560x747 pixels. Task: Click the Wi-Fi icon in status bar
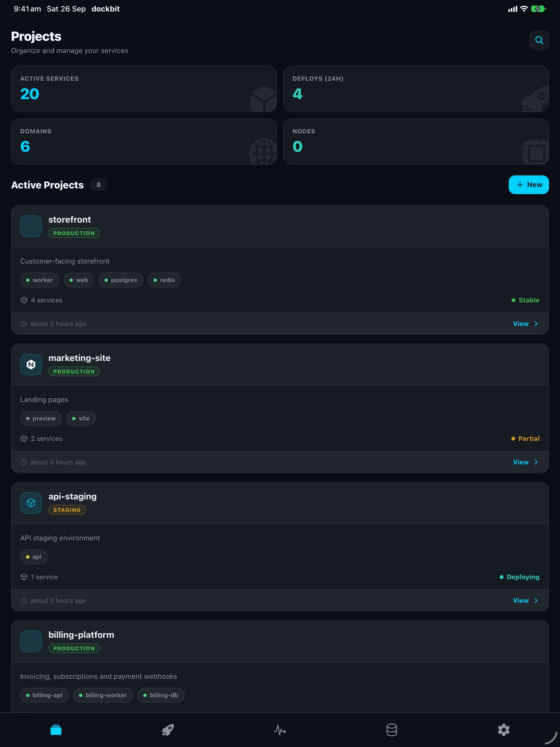pyautogui.click(x=524, y=9)
